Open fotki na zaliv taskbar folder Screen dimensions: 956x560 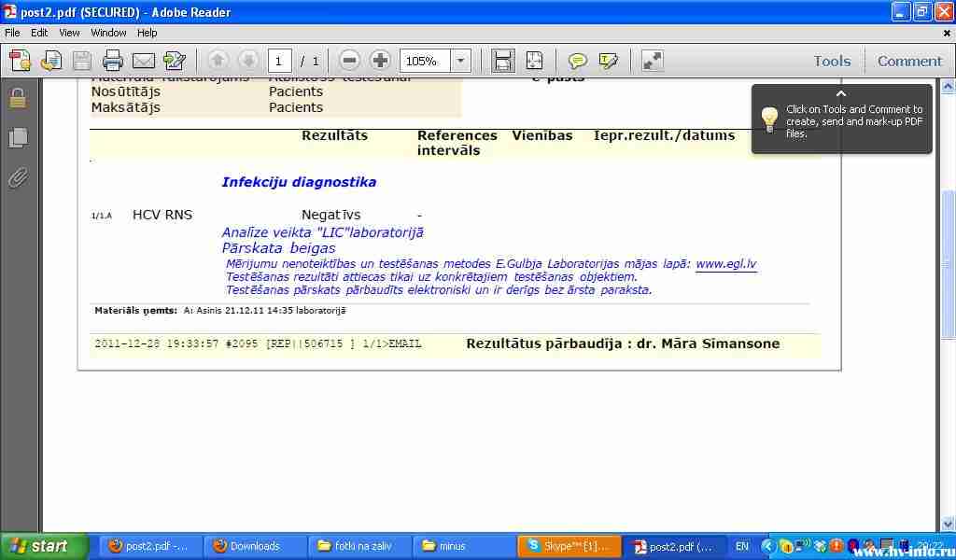click(359, 546)
